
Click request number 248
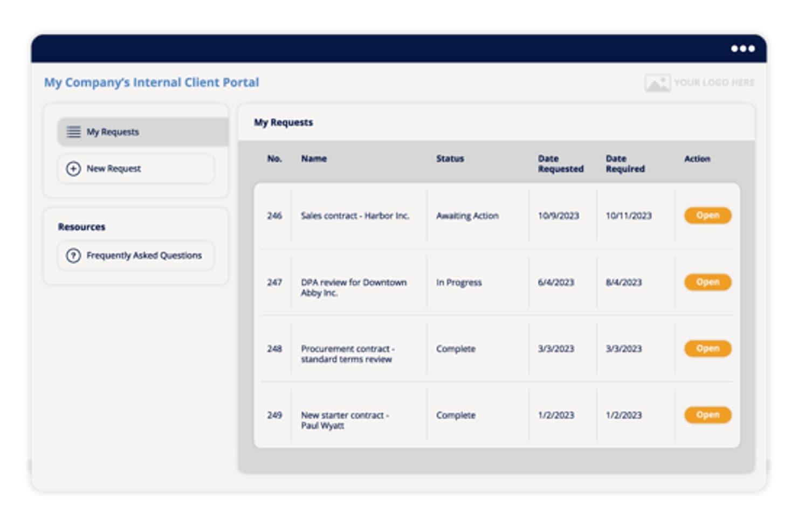click(x=274, y=349)
